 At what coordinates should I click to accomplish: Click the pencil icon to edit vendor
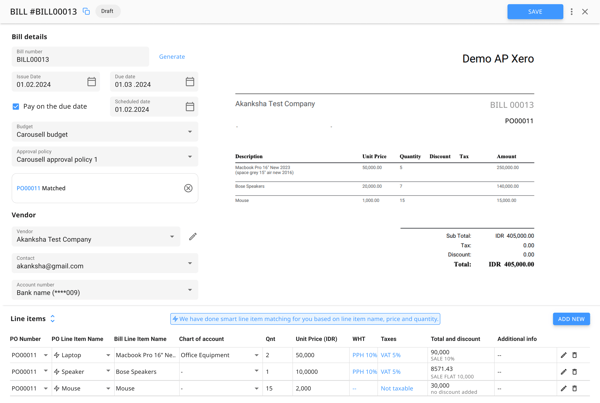click(193, 237)
